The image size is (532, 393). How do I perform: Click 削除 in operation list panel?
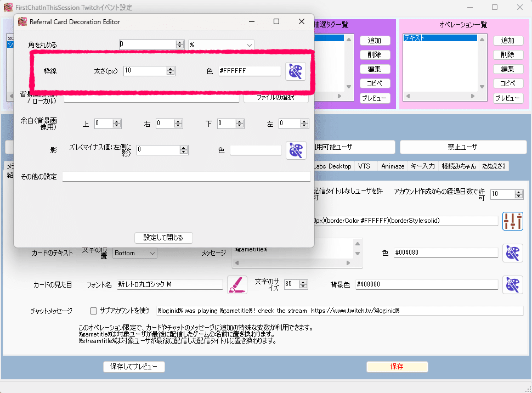coord(508,55)
